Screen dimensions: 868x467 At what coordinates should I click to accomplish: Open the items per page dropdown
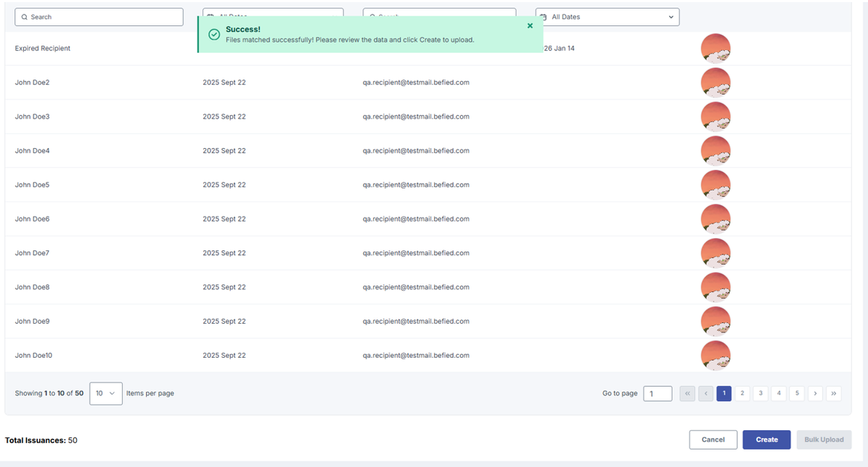[x=106, y=393]
